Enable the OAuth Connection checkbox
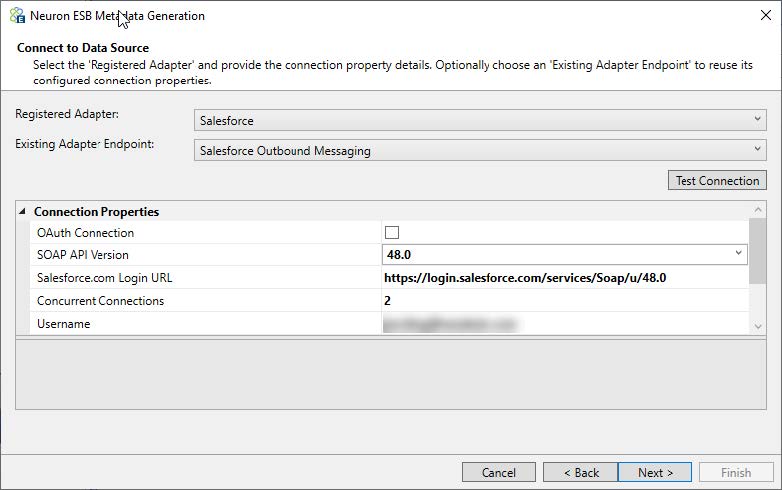 [392, 232]
